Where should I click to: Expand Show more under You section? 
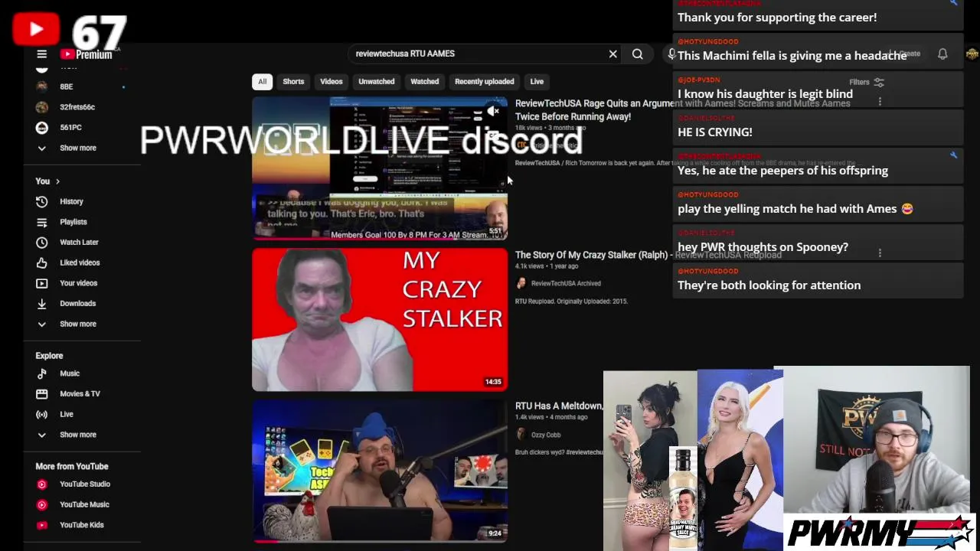tap(67, 324)
